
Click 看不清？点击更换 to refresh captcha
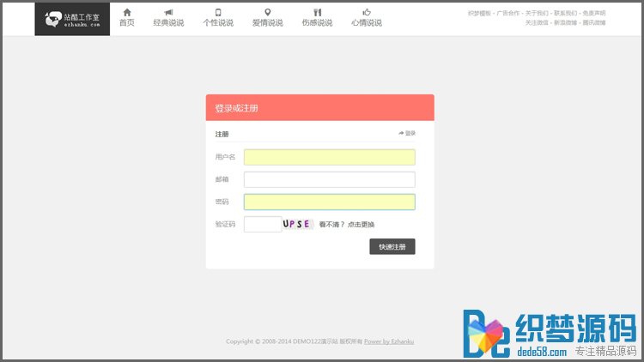(x=347, y=225)
